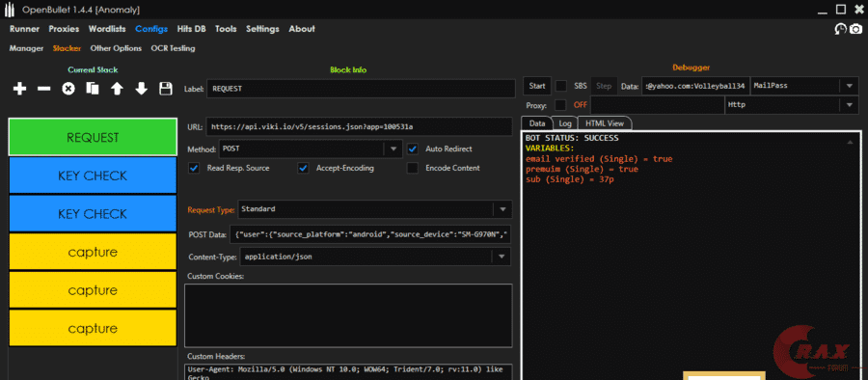Click the 'BOT STATUS: SUCCESS' line

(572, 138)
